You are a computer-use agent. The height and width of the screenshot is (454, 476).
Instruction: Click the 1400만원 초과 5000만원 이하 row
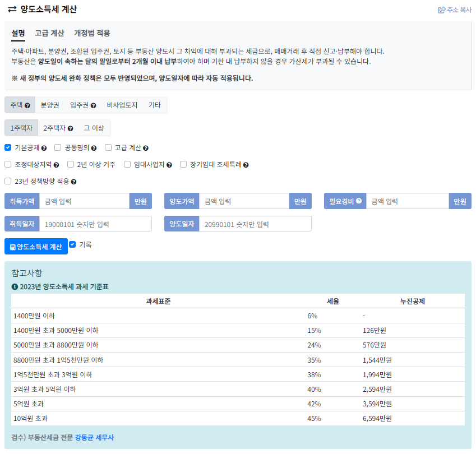coord(238,331)
